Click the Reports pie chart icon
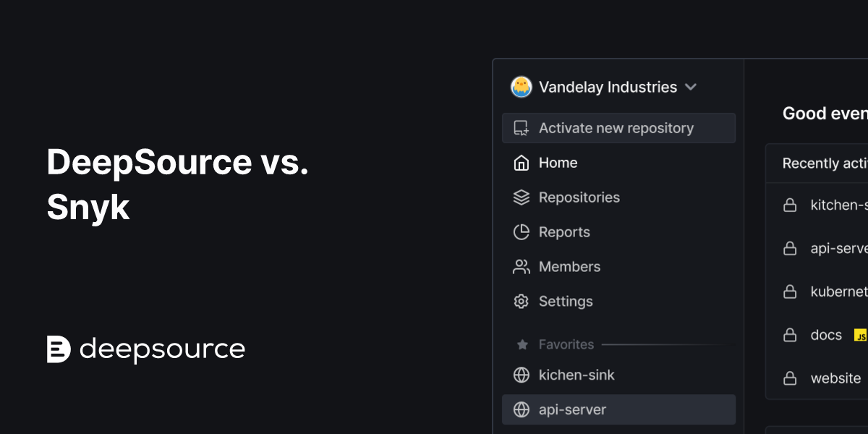The image size is (868, 434). pyautogui.click(x=521, y=232)
